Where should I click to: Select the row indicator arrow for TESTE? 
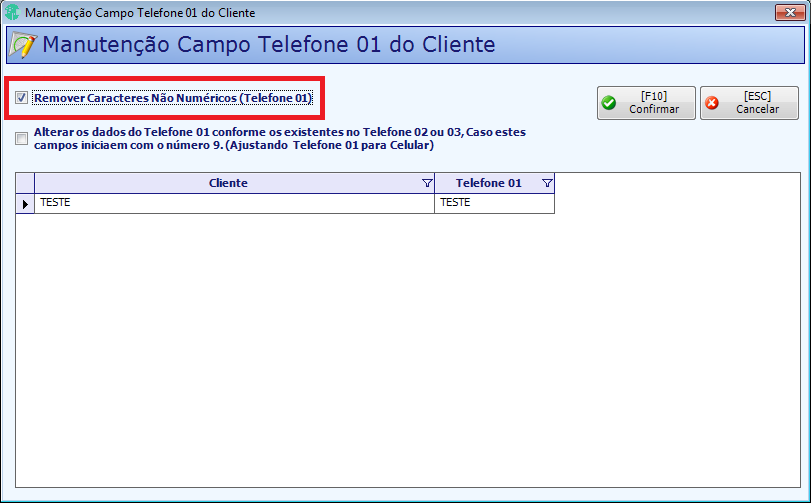pyautogui.click(x=25, y=204)
